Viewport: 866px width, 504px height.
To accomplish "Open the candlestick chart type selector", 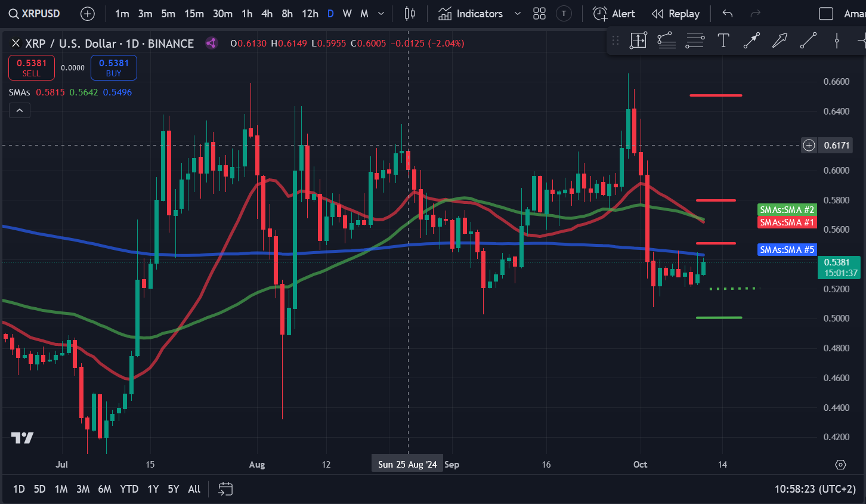I will click(x=410, y=13).
